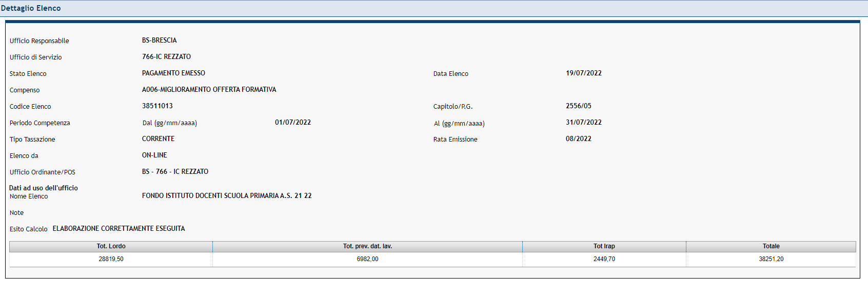Click the Nome Elenco value FONDO ISTITUTO DOCENTI
868x297 pixels.
coord(226,196)
